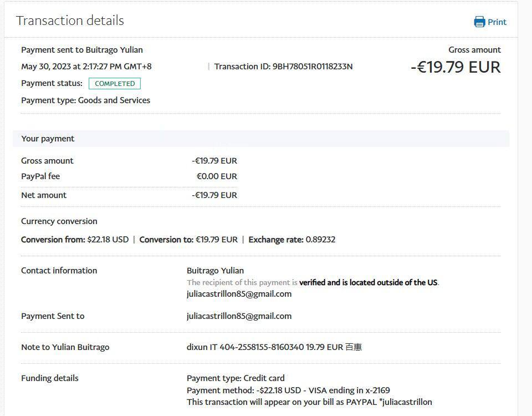Click the Conversion from $22.18 USD text
The image size is (532, 416).
(75, 240)
